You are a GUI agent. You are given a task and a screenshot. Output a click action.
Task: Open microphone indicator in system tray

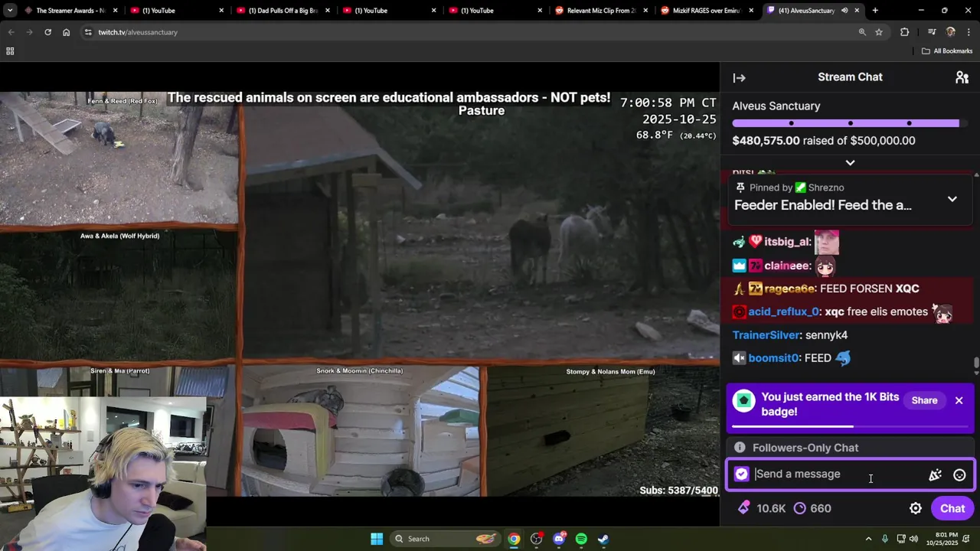point(885,539)
